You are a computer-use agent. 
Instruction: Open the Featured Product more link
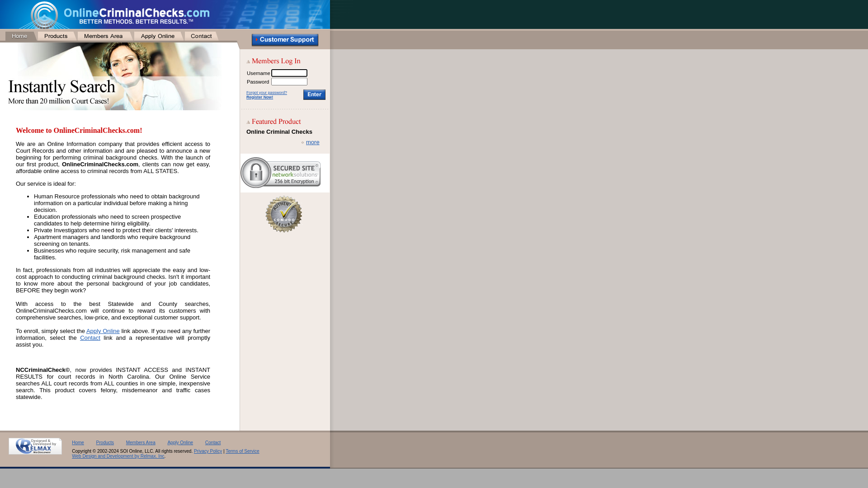(312, 142)
